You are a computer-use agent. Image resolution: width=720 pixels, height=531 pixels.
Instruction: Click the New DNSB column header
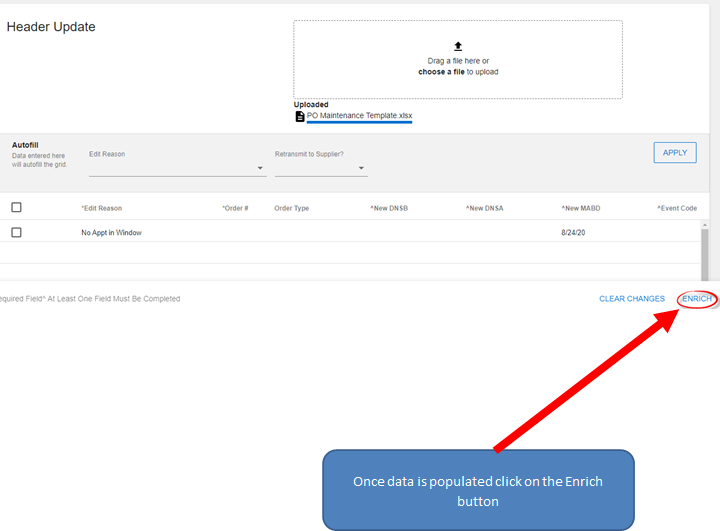point(389,208)
